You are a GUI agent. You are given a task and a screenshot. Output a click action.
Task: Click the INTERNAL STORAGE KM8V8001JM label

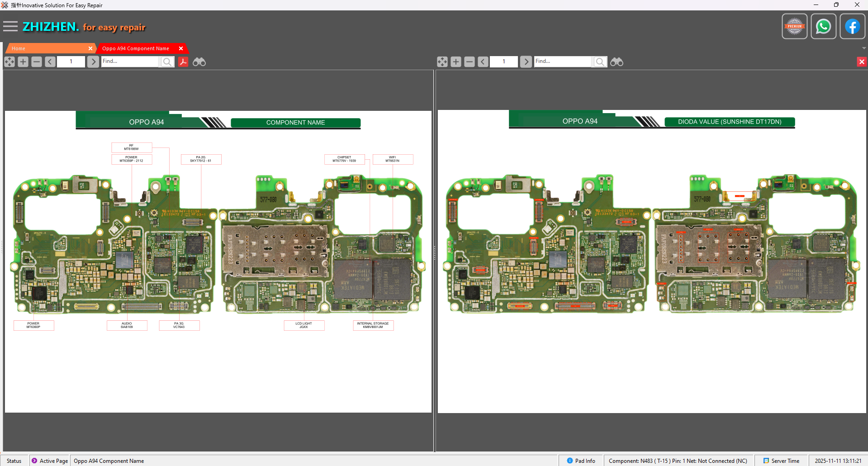click(373, 325)
